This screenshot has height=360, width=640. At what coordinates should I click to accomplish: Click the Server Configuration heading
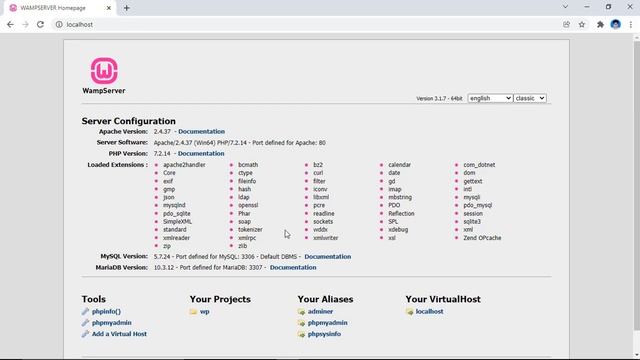[129, 121]
